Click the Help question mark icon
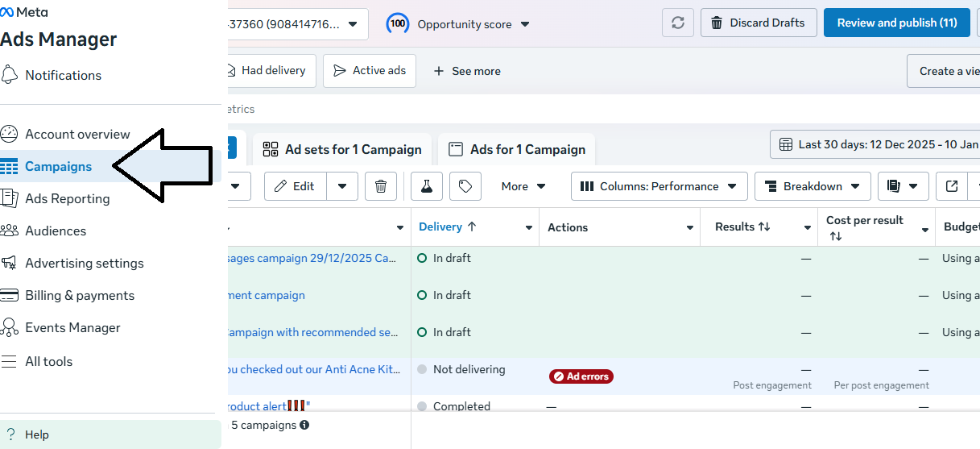 point(11,434)
